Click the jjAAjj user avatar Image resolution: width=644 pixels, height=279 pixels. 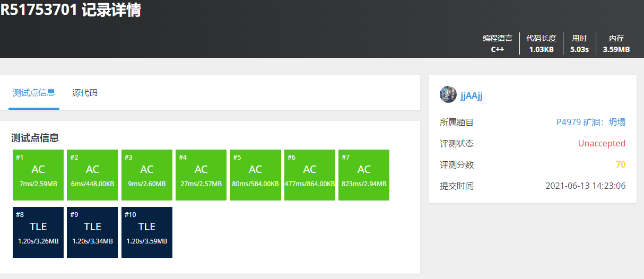pyautogui.click(x=448, y=95)
